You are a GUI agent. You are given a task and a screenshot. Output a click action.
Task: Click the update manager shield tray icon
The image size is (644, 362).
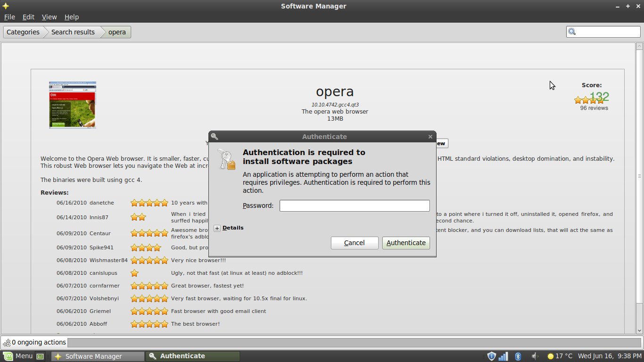click(x=491, y=356)
